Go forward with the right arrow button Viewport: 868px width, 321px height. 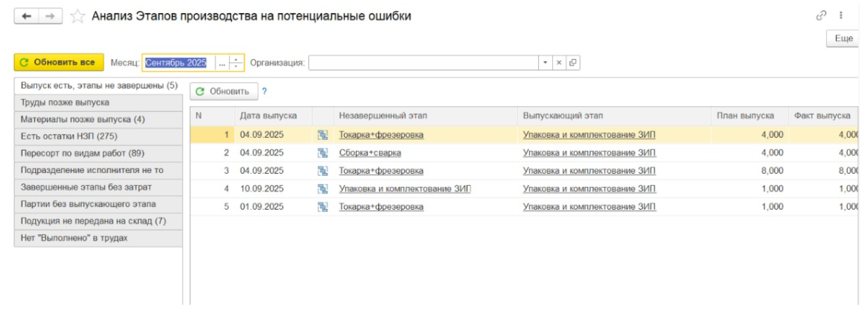pos(50,17)
